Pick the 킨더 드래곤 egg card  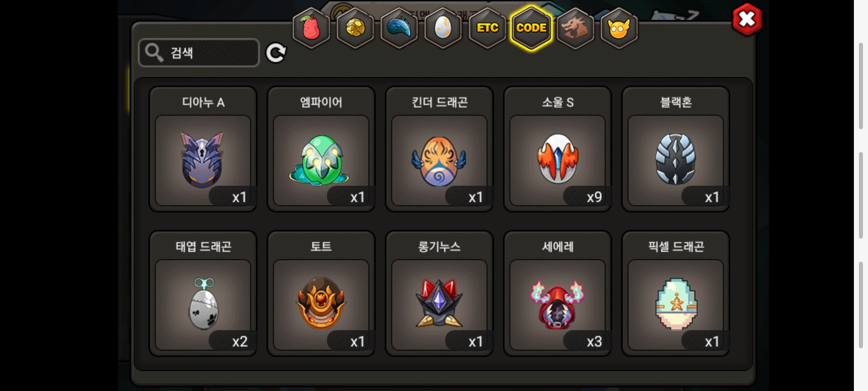tap(439, 149)
